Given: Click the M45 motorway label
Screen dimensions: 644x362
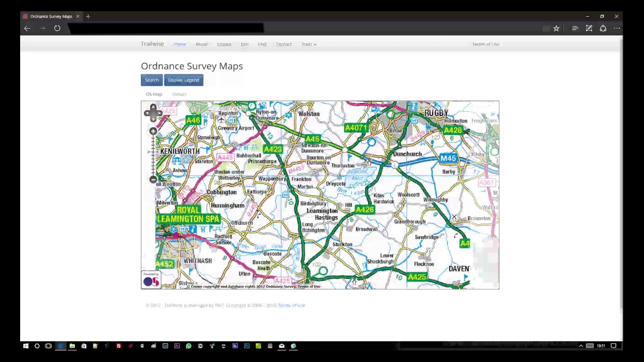Looking at the screenshot, I should (448, 158).
